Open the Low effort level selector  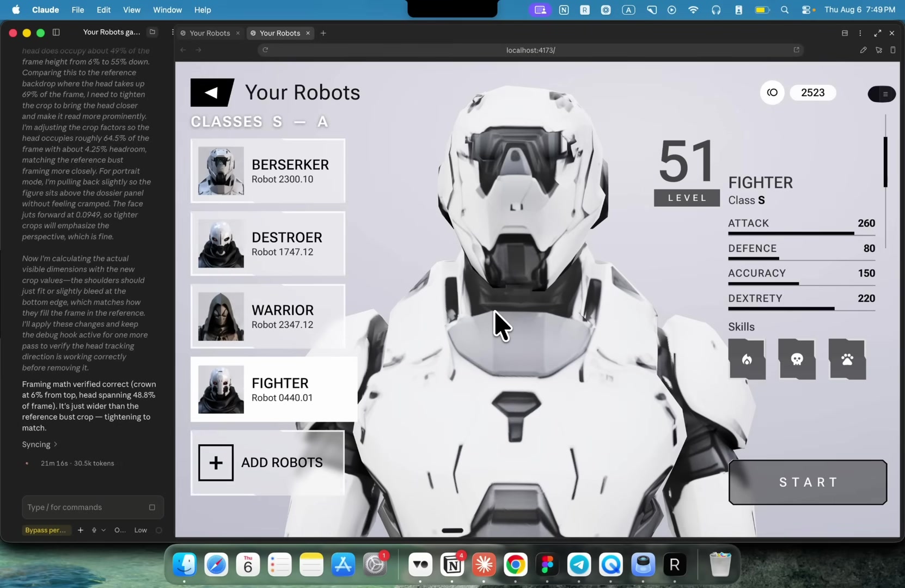pos(140,530)
